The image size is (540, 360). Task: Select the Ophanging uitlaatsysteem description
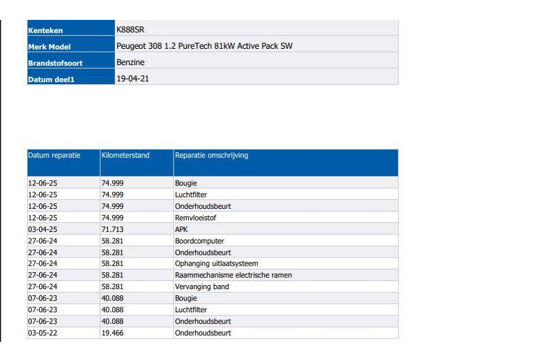click(216, 264)
